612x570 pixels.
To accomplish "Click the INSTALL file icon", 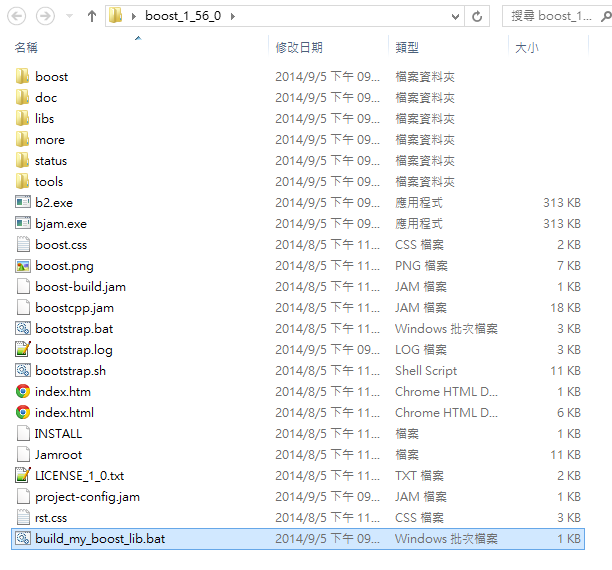I will point(23,434).
